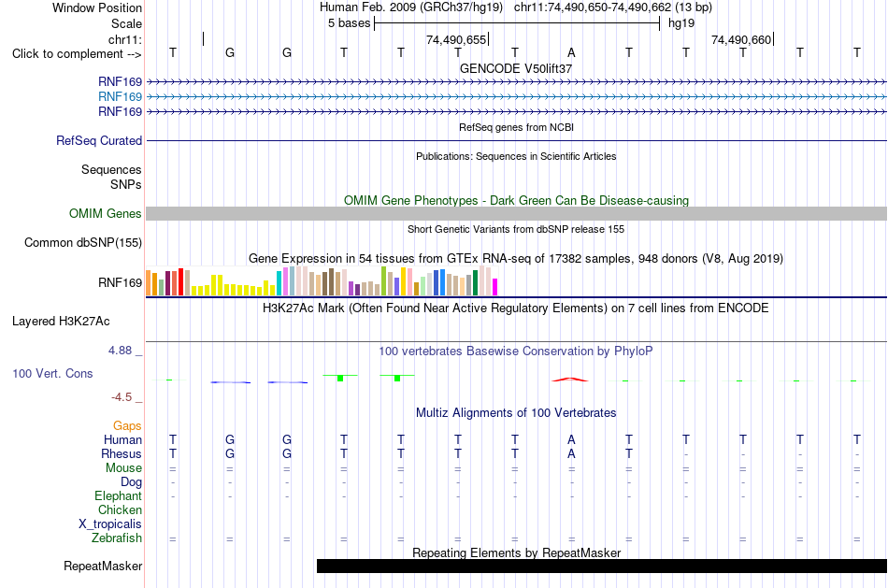Select the Zebrafish species label
This screenshot has height=588, width=888.
[x=117, y=538]
